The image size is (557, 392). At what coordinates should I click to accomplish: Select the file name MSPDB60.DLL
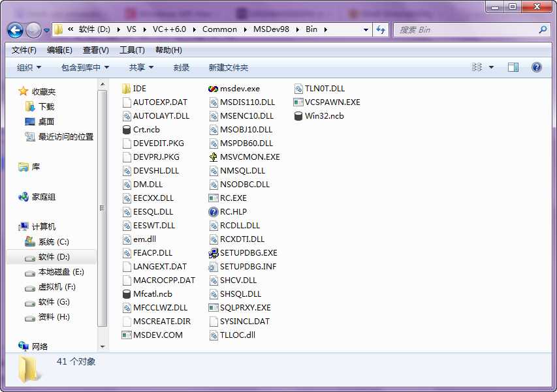click(247, 143)
